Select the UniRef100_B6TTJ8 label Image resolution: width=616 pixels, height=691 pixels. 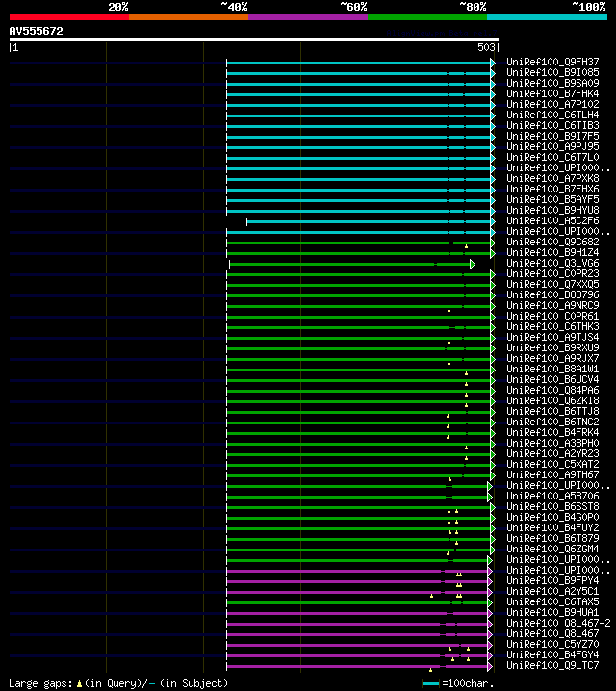[552, 411]
